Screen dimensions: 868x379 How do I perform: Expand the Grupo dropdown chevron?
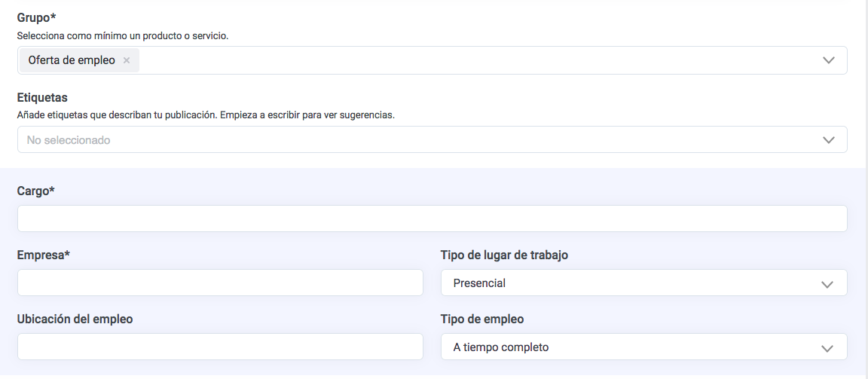point(829,61)
